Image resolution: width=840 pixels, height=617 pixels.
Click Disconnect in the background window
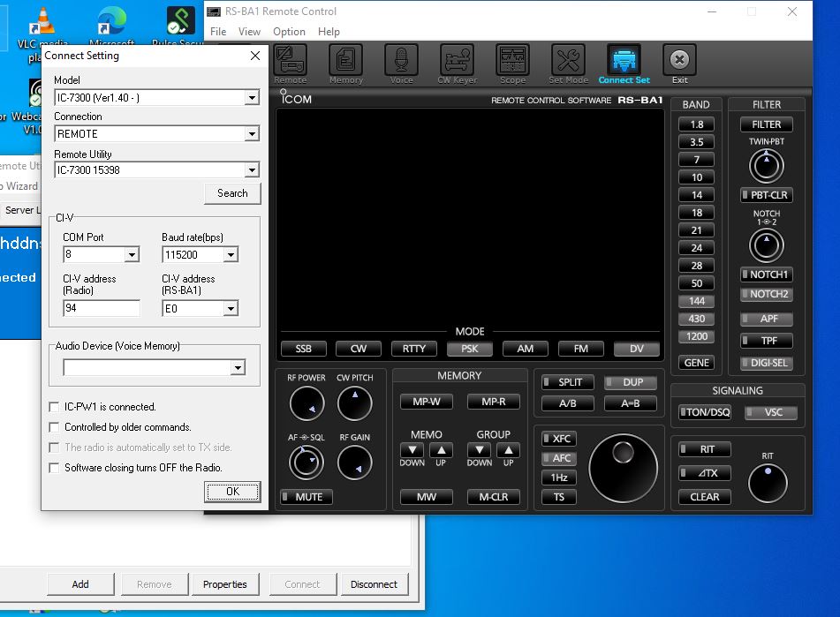[374, 584]
